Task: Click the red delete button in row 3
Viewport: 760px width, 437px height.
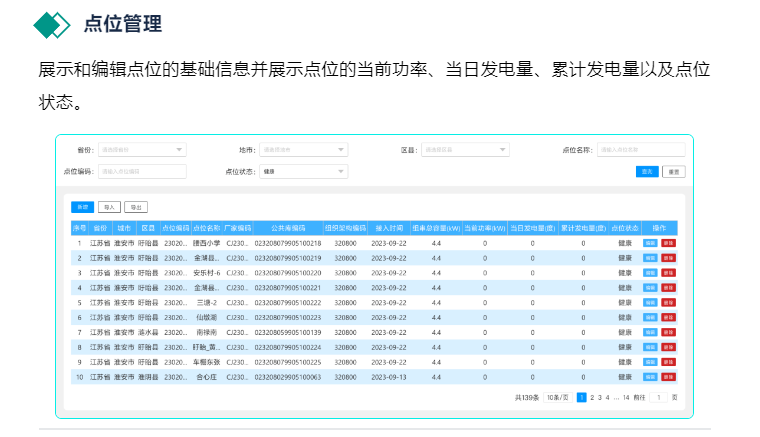Action: 668,273
